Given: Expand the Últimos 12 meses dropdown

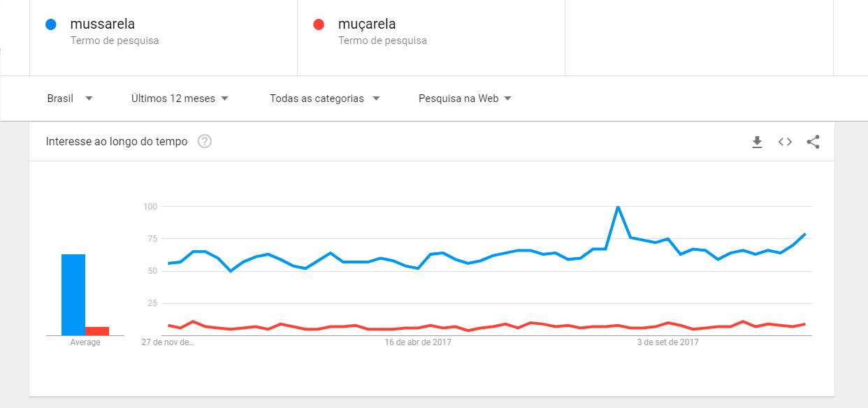Looking at the screenshot, I should coord(180,99).
